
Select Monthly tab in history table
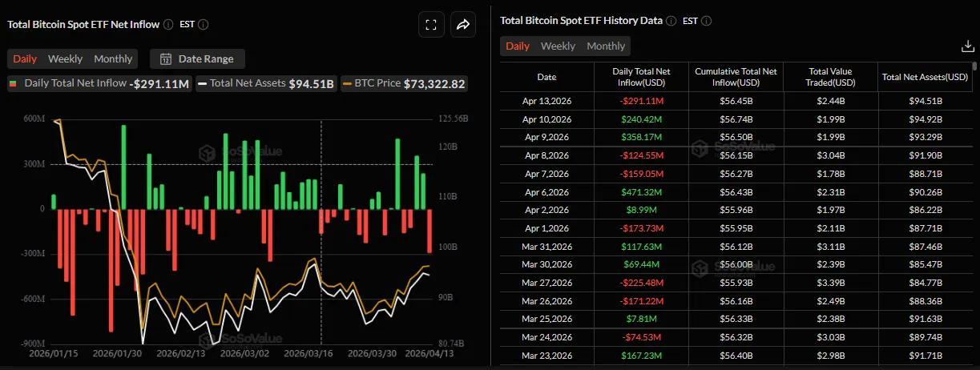click(606, 46)
